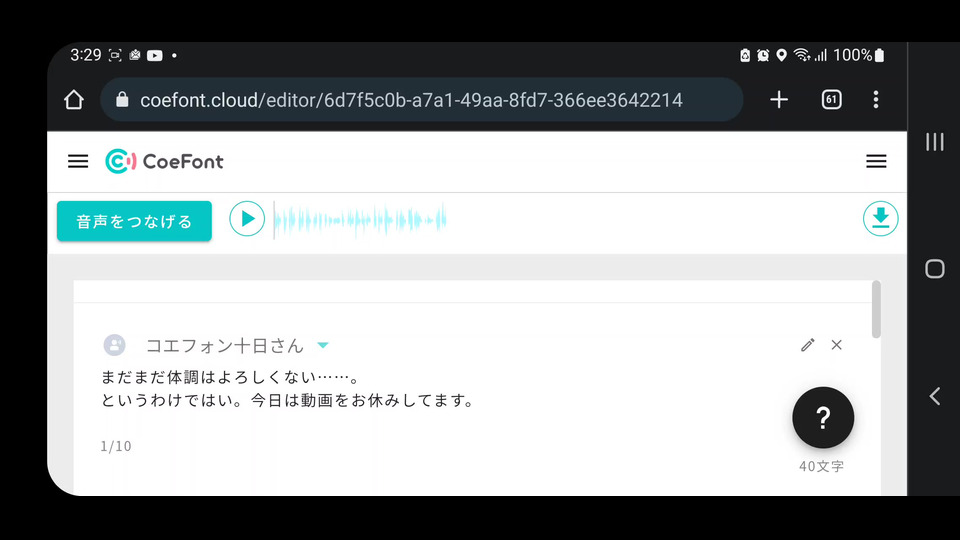The image size is (960, 540).
Task: Open the left hamburger menu beside CoeFont logo
Action: click(78, 161)
